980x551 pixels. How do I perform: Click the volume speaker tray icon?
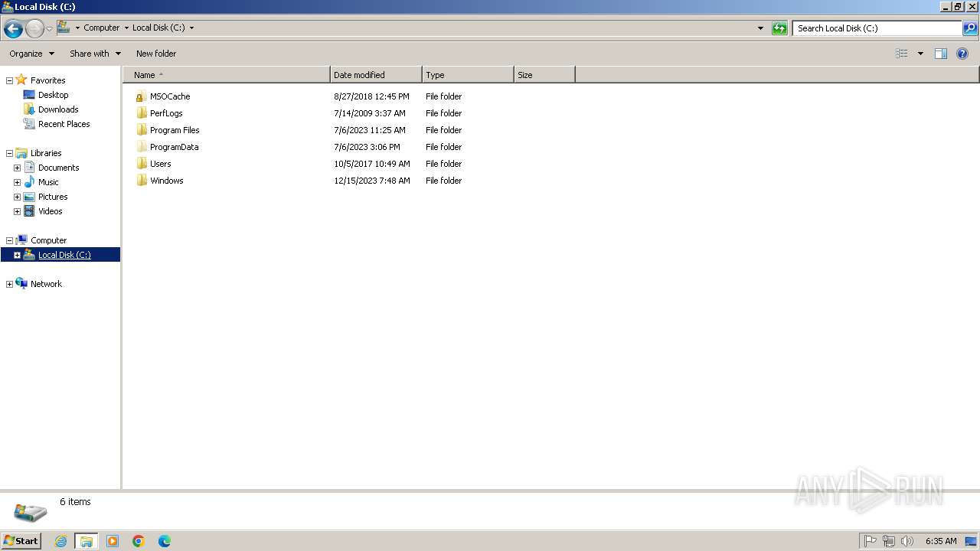click(907, 541)
